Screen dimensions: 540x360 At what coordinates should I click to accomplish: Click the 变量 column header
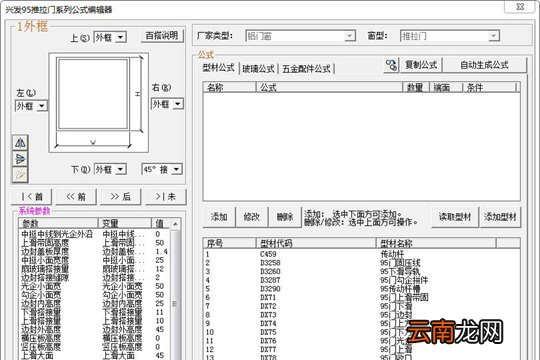[x=125, y=224]
